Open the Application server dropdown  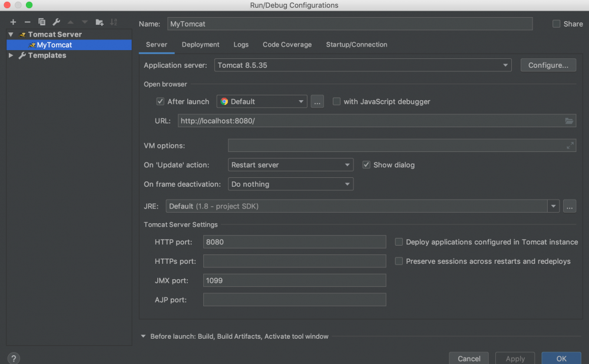point(363,65)
